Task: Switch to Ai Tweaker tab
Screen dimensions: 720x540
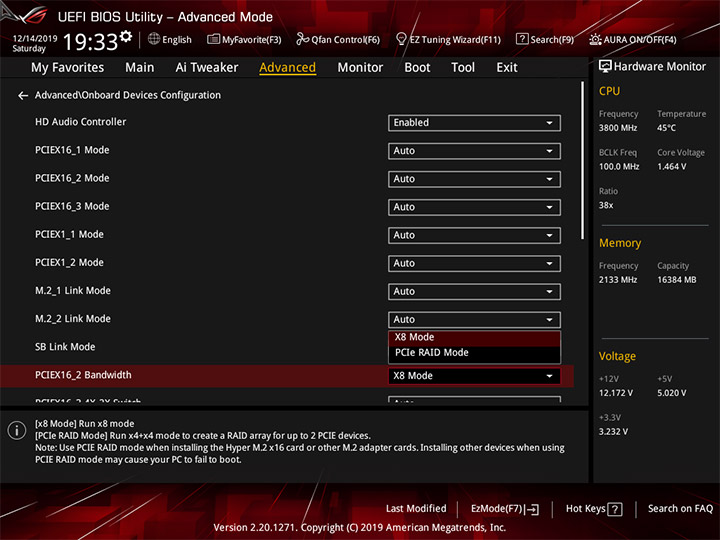Action: point(207,68)
